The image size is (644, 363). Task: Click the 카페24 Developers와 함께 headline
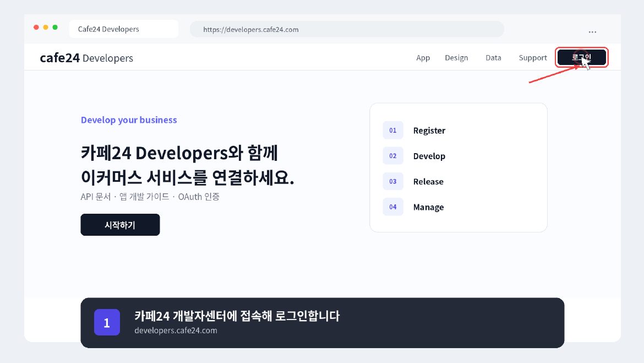(179, 153)
